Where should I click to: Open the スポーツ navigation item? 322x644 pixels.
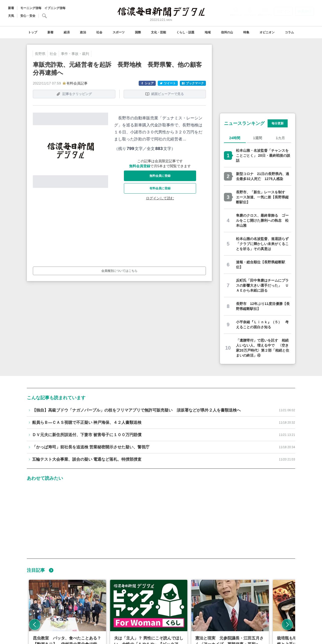tap(119, 32)
